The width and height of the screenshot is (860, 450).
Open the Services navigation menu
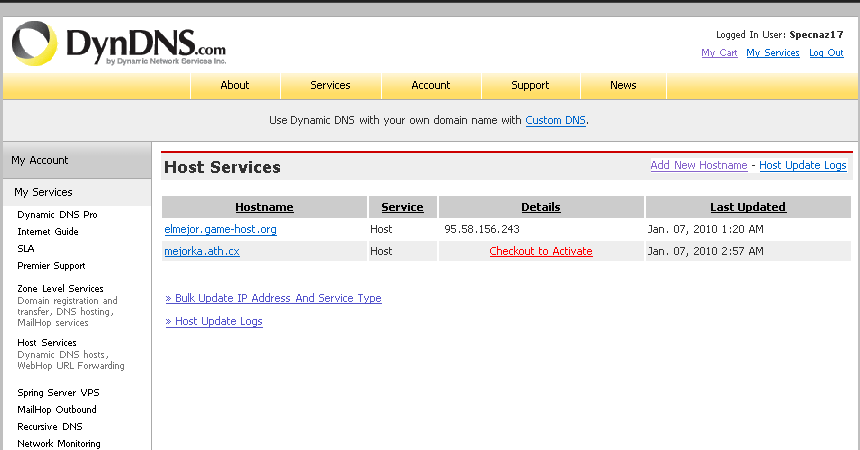point(330,85)
